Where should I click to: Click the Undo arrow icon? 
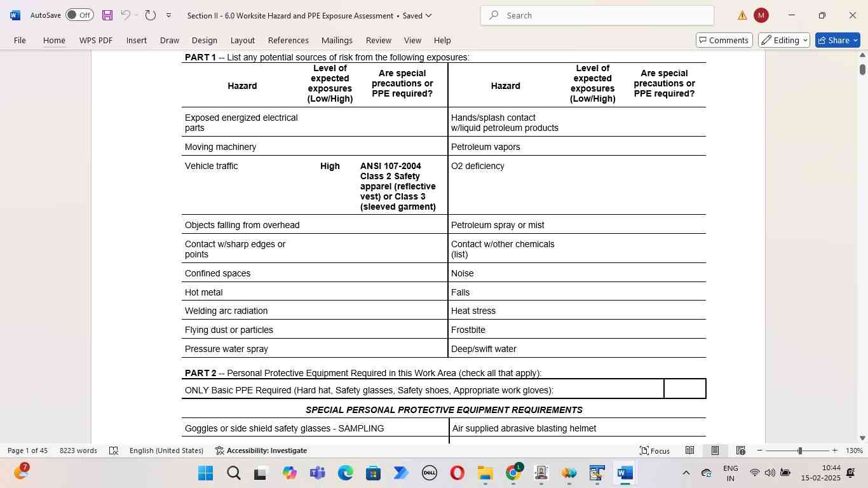[x=125, y=15]
